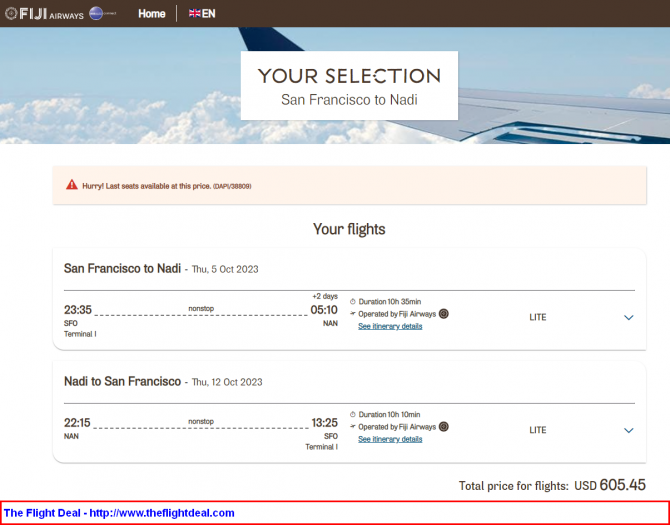Click Fiji Airways emblem on return flight
The height and width of the screenshot is (525, 670).
point(444,427)
